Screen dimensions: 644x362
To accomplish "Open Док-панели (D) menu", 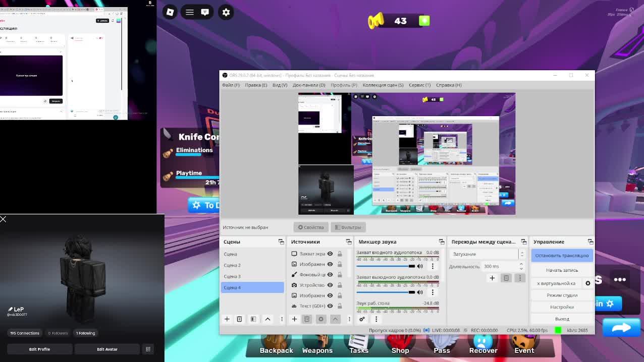I will click(309, 85).
